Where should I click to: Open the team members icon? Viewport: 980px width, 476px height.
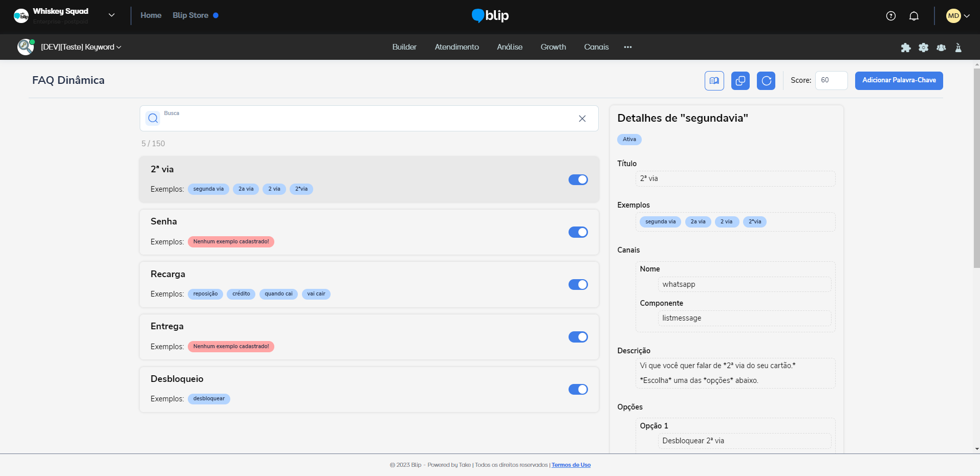(x=941, y=48)
